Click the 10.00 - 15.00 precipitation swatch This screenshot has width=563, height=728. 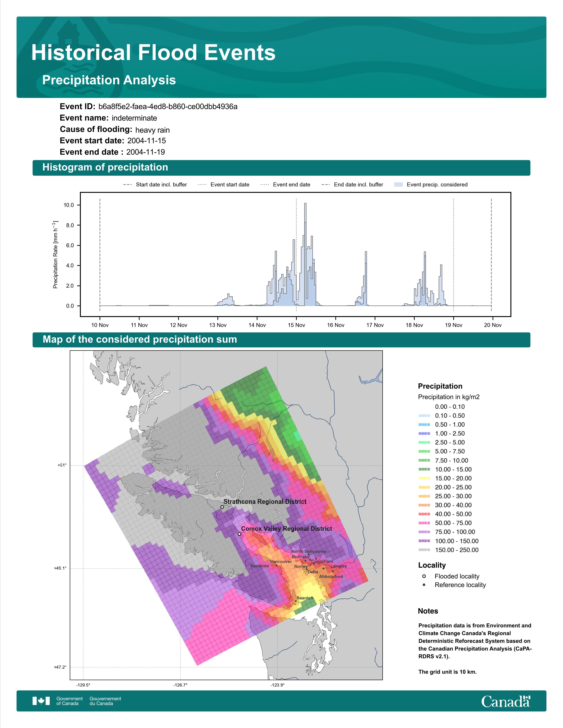coord(424,469)
